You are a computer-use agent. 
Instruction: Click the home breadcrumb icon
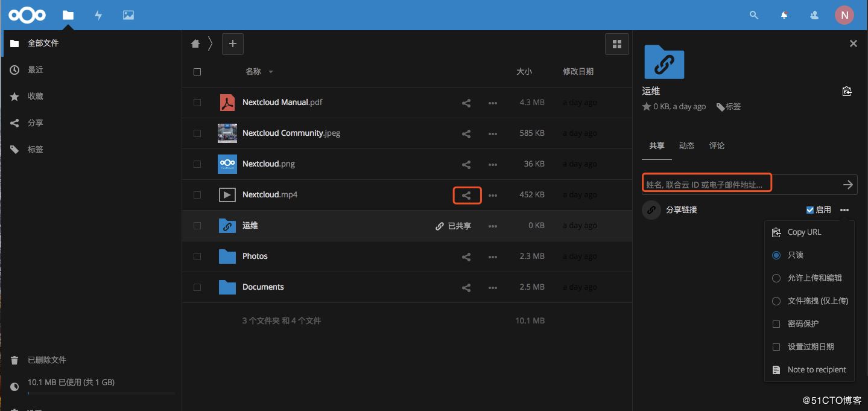195,44
